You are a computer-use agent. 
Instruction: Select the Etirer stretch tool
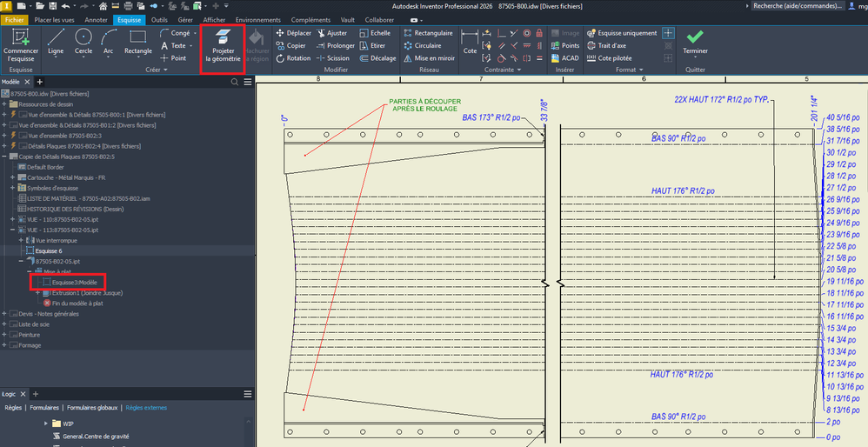372,45
